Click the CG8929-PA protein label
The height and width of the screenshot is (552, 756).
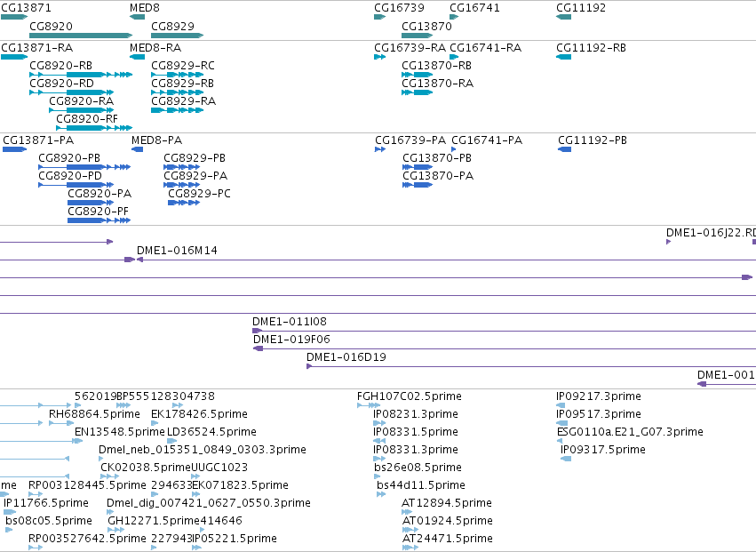(x=195, y=176)
